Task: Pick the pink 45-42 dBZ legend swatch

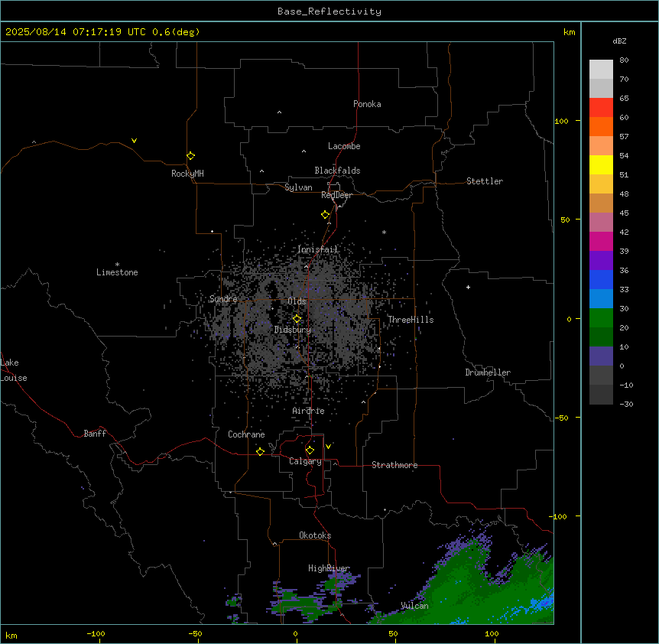Action: [601, 222]
